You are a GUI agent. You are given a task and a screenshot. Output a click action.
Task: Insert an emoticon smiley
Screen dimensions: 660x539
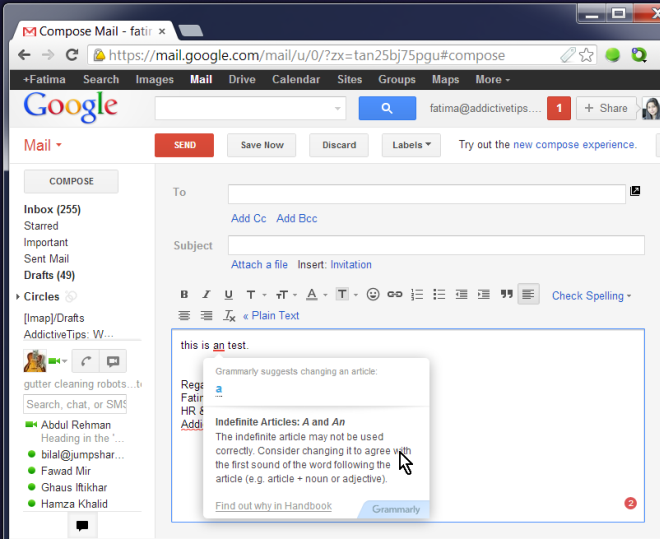(373, 294)
